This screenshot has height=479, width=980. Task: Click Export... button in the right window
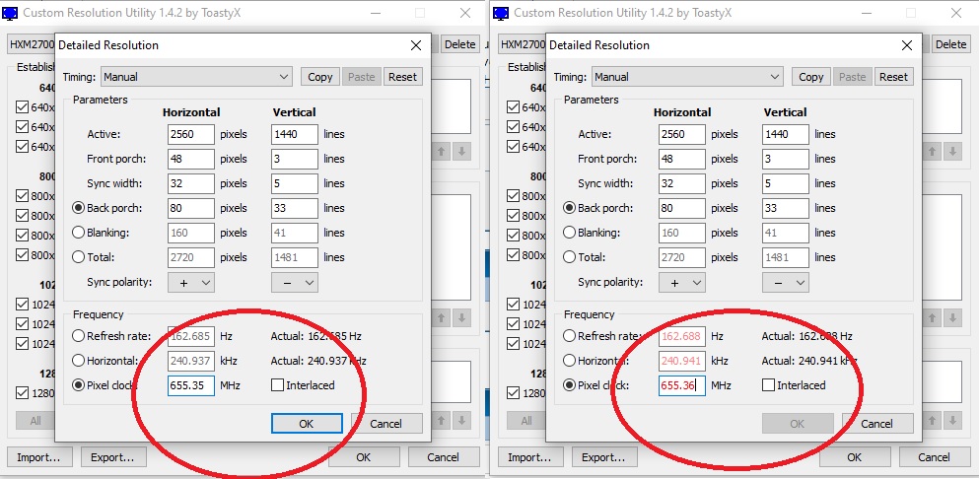(603, 457)
